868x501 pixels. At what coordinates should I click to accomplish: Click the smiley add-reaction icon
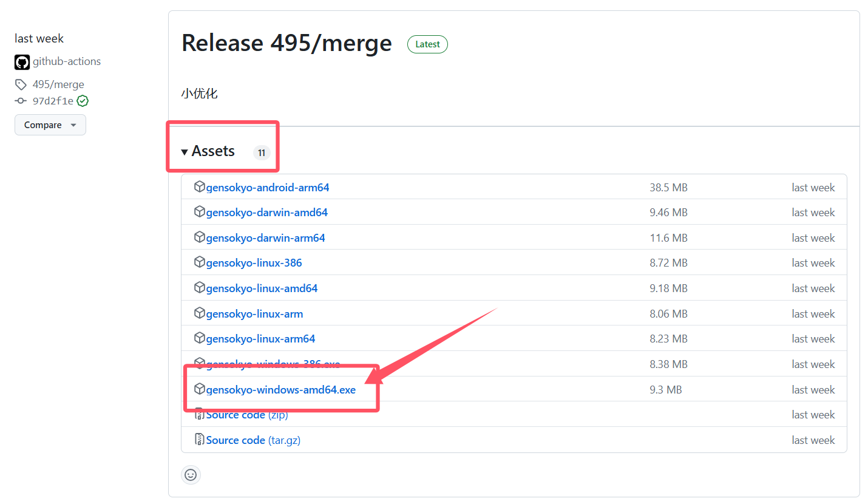coord(191,475)
